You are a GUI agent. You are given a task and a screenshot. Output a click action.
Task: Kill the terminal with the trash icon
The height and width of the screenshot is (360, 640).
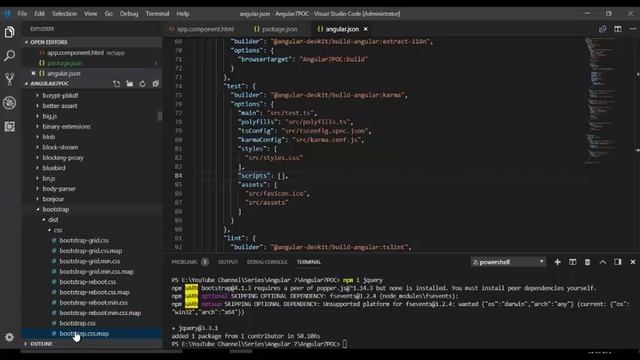pos(587,262)
